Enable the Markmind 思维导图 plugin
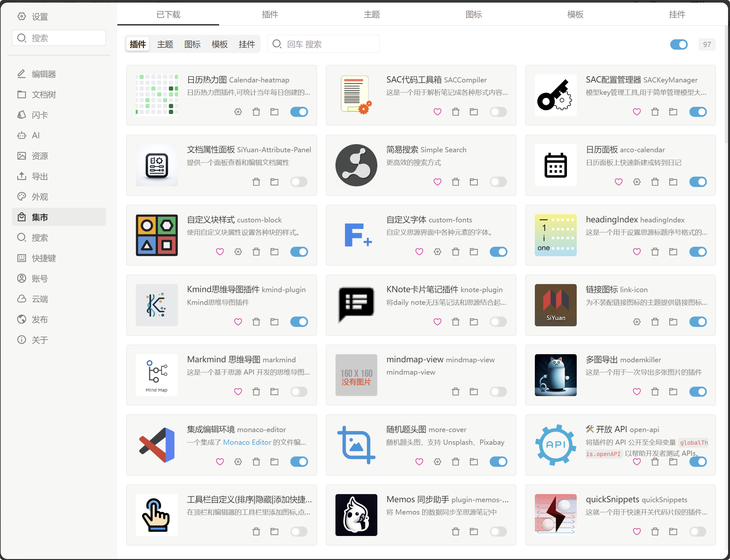Screen dimensions: 730x560 coord(299,392)
